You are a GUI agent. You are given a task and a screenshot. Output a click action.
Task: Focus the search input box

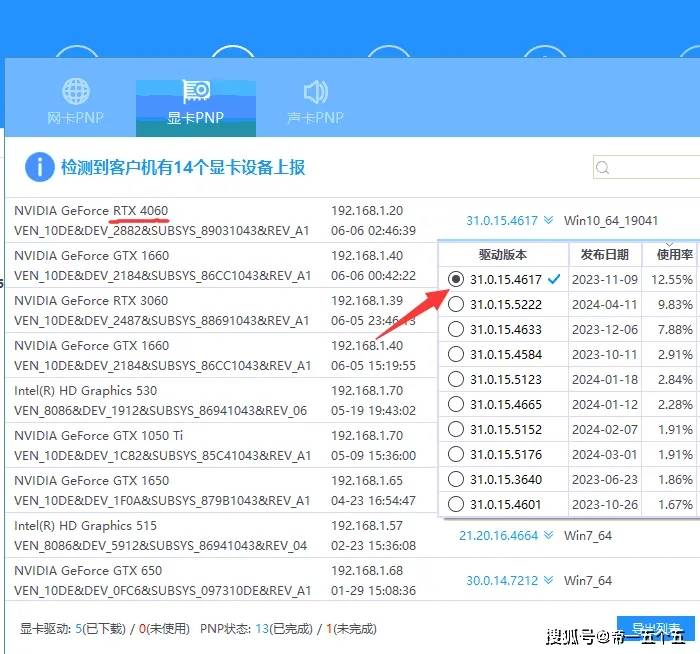646,167
